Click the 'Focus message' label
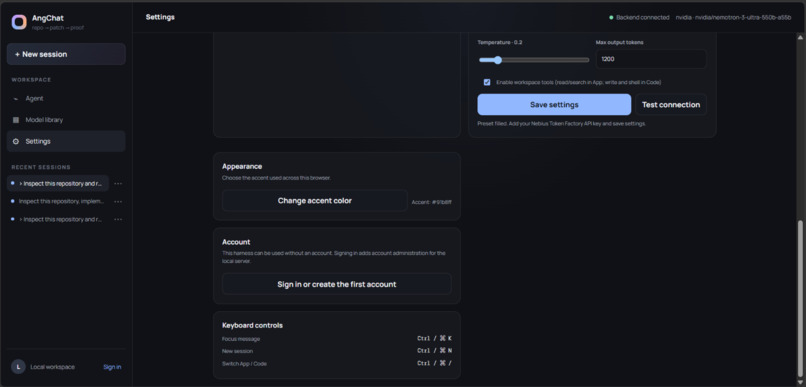806x387 pixels. click(241, 339)
